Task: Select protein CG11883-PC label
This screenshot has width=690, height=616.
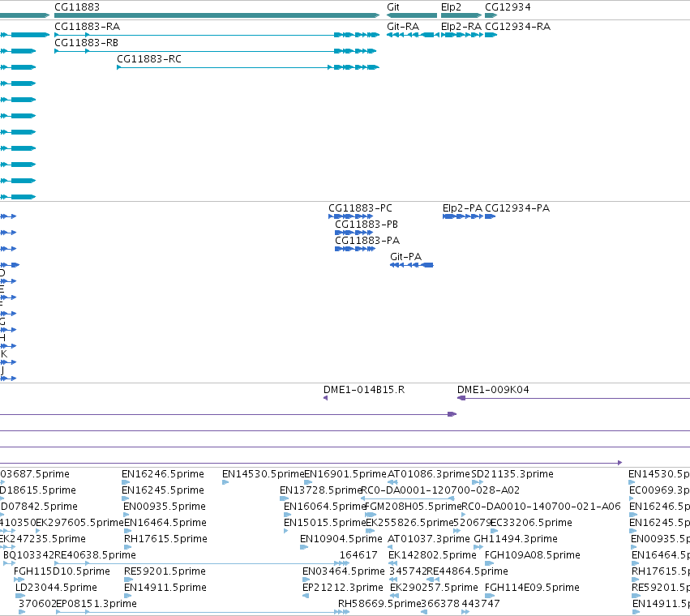Action: coord(360,208)
